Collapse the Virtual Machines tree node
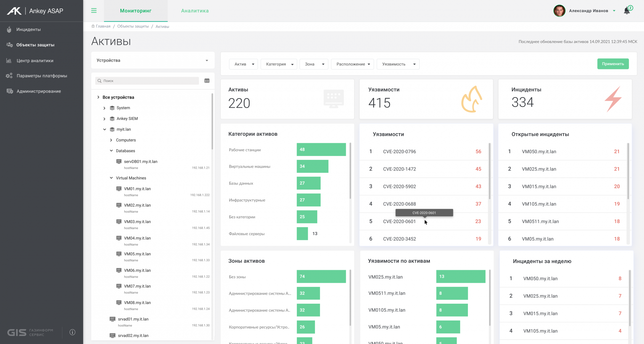The width and height of the screenshot is (644, 344). click(111, 178)
